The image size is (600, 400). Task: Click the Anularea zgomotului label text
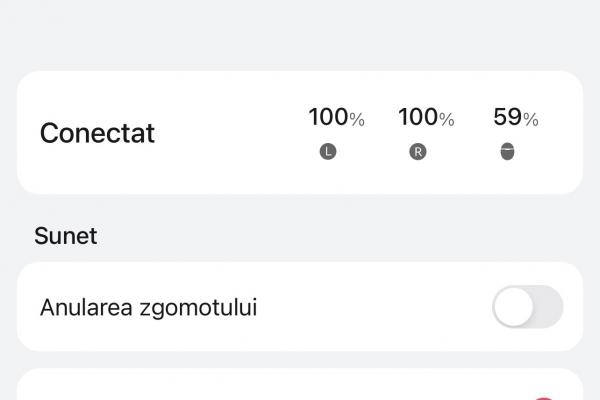(x=148, y=307)
